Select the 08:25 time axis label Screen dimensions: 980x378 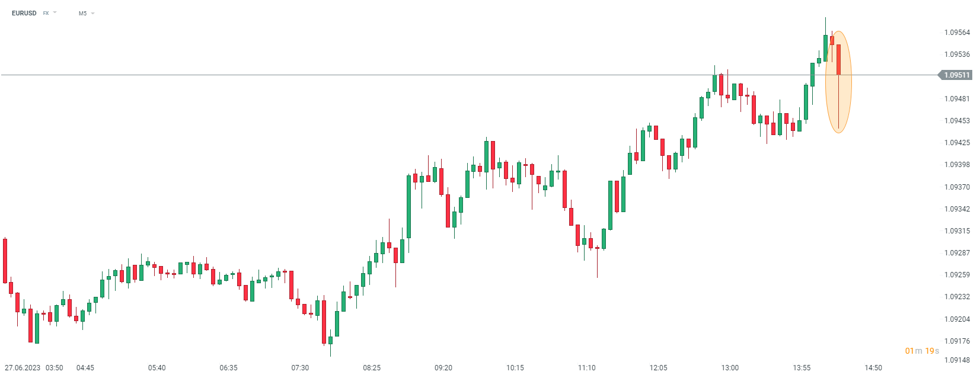(372, 368)
